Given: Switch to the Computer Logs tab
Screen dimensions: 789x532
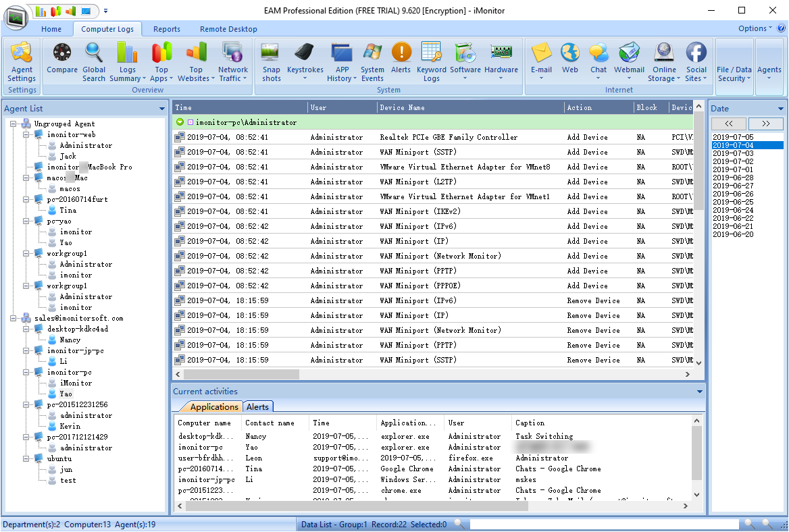Looking at the screenshot, I should 107,29.
